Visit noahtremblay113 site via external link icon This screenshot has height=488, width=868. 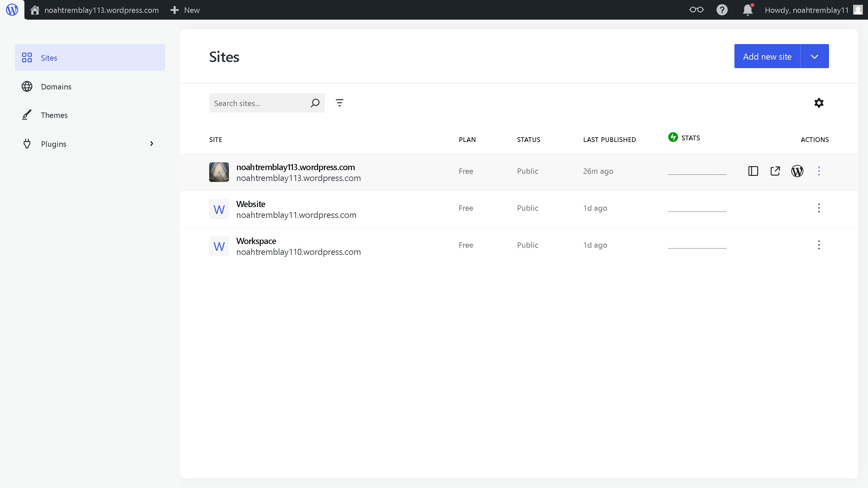click(775, 171)
